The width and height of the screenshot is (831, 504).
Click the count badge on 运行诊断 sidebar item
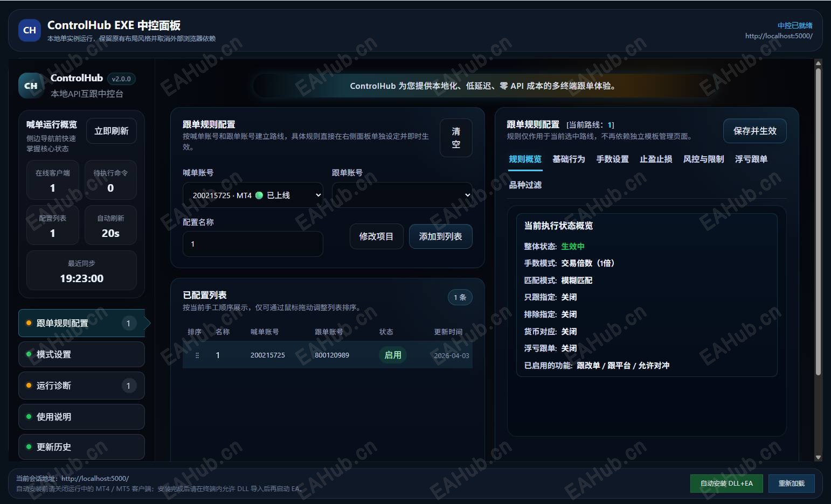coord(128,386)
